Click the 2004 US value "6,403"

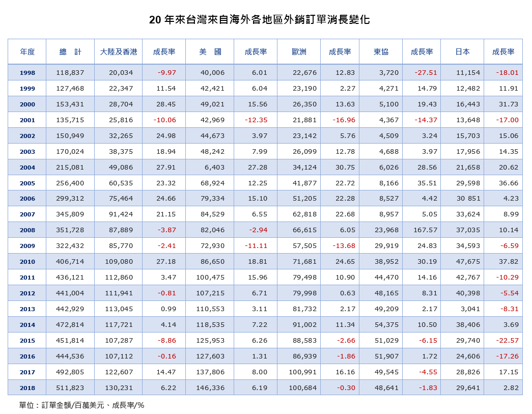tap(214, 168)
